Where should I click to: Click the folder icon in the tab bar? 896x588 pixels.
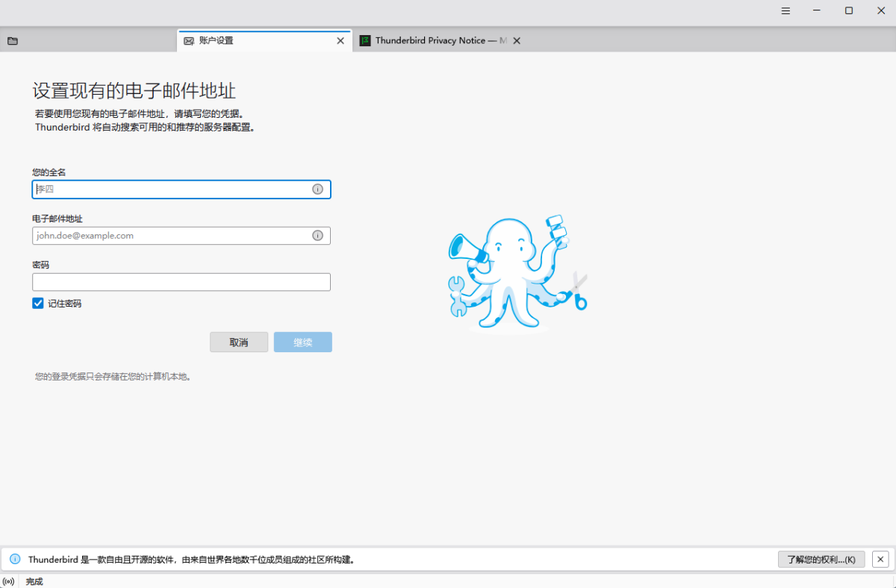click(13, 41)
